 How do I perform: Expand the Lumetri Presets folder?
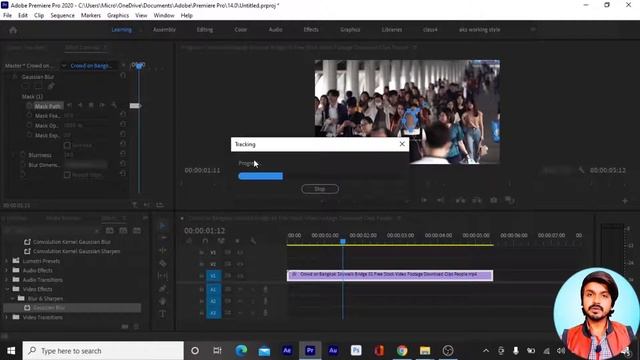(x=6, y=261)
